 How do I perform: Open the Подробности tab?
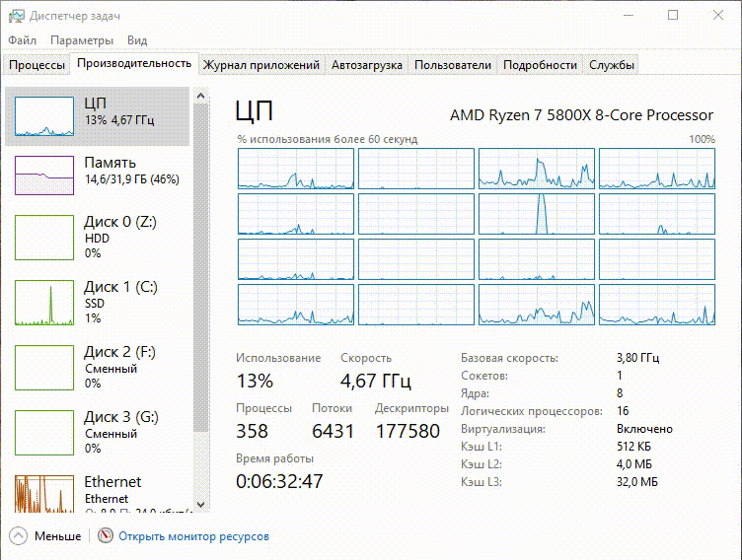[x=540, y=65]
